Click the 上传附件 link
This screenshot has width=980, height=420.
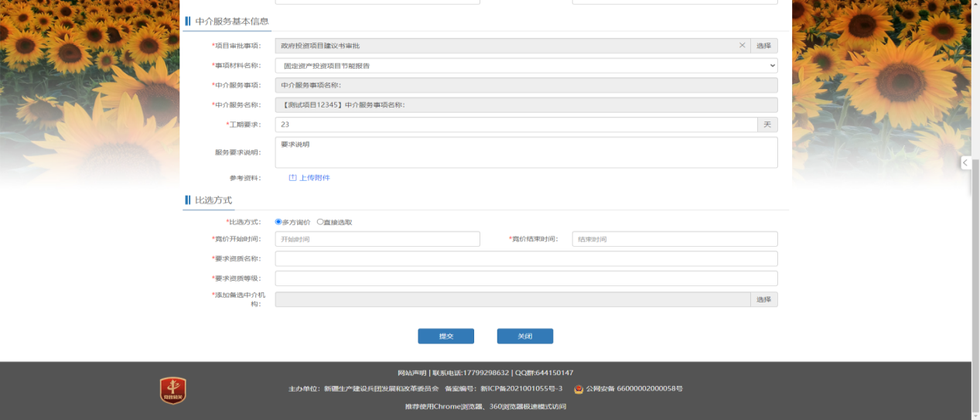point(315,178)
